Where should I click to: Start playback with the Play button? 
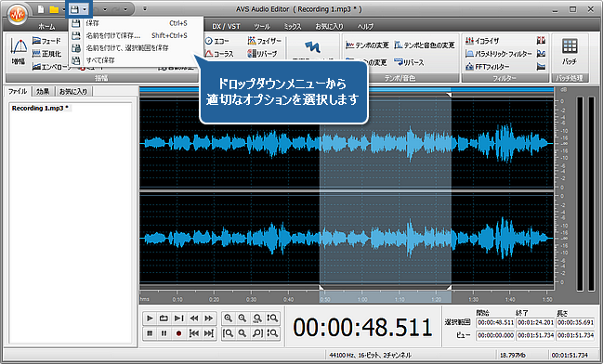coord(150,318)
